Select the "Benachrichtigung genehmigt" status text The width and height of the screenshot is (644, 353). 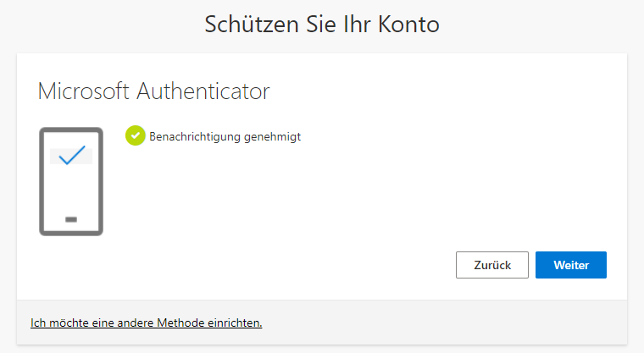coord(225,135)
